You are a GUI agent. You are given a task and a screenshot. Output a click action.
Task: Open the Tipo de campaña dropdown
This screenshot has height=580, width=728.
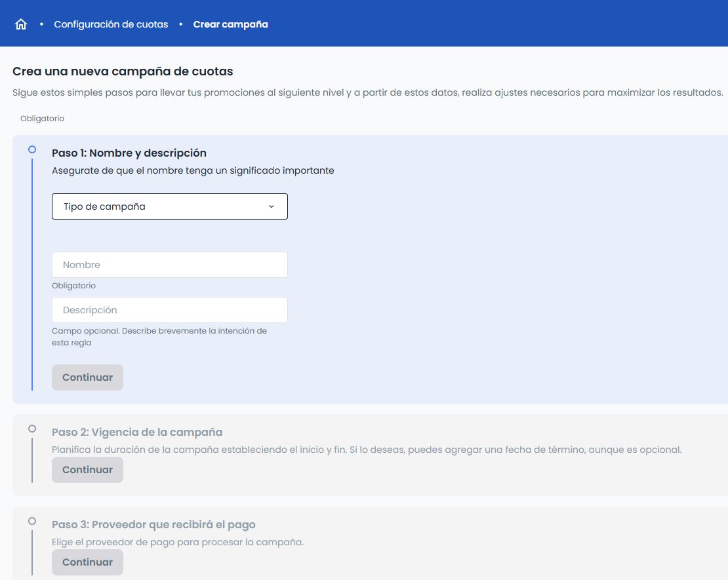pyautogui.click(x=169, y=206)
